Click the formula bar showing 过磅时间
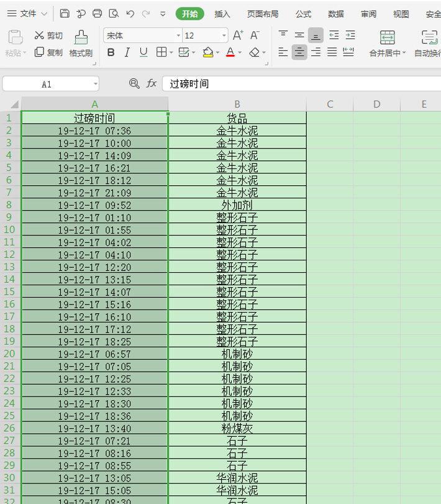The image size is (441, 504). (x=302, y=84)
